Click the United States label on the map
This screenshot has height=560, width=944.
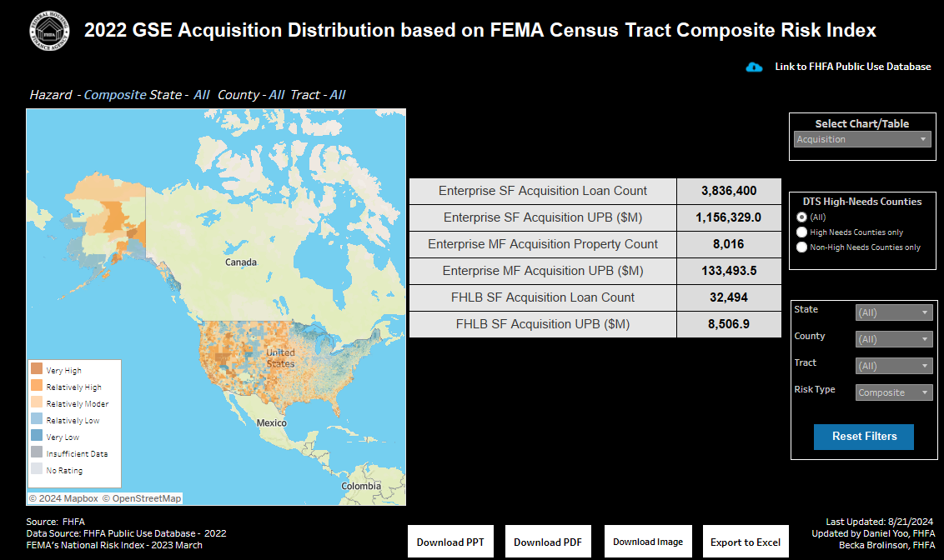coord(280,357)
